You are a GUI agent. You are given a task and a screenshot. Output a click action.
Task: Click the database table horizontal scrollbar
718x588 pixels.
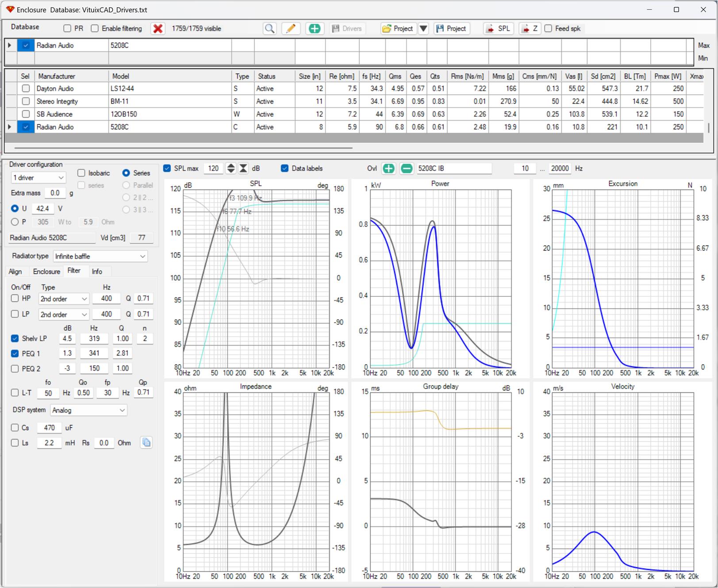[x=183, y=148]
